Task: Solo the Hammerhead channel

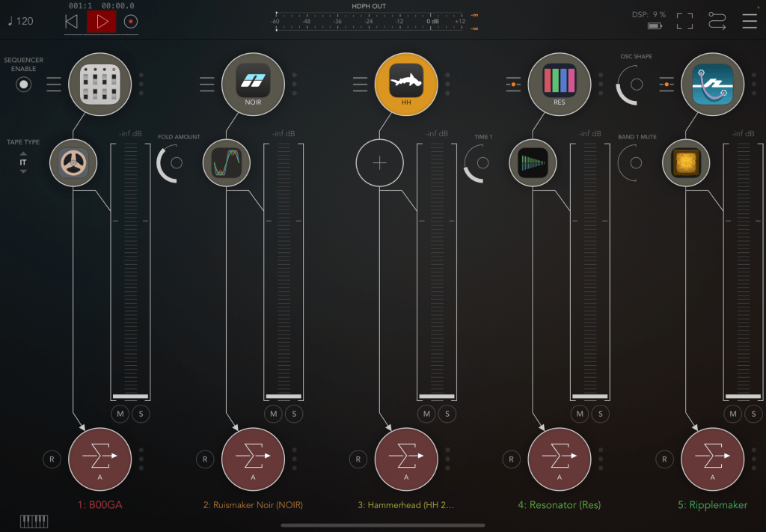Action: tap(447, 414)
